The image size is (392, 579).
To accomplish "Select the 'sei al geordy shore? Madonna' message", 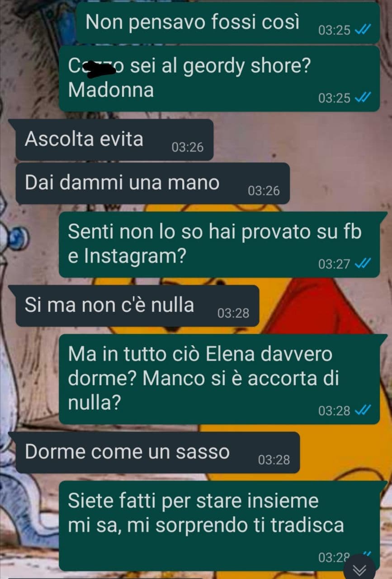I will click(x=219, y=79).
